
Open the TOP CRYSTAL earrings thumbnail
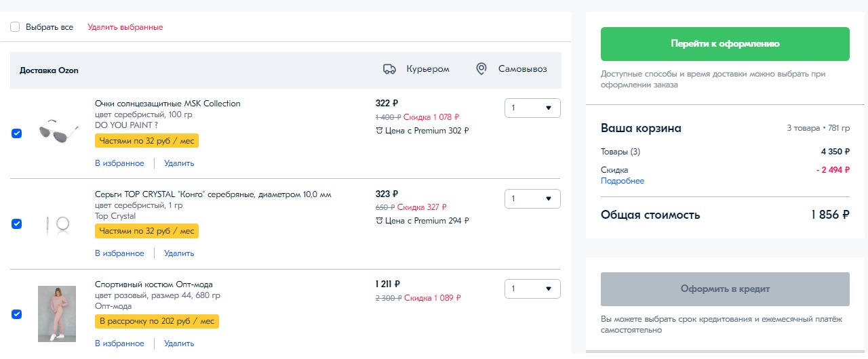click(57, 224)
